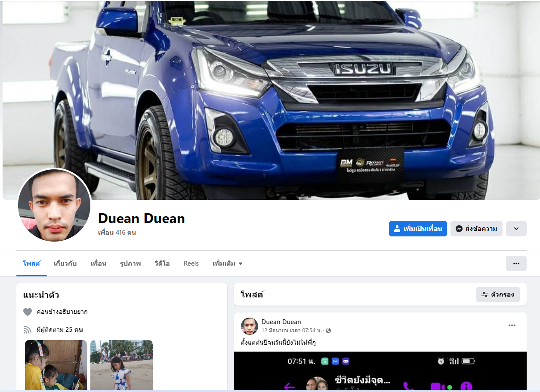This screenshot has width=540, height=392.
Task: Click the send message button ส่งข้อความ
Action: [x=476, y=229]
